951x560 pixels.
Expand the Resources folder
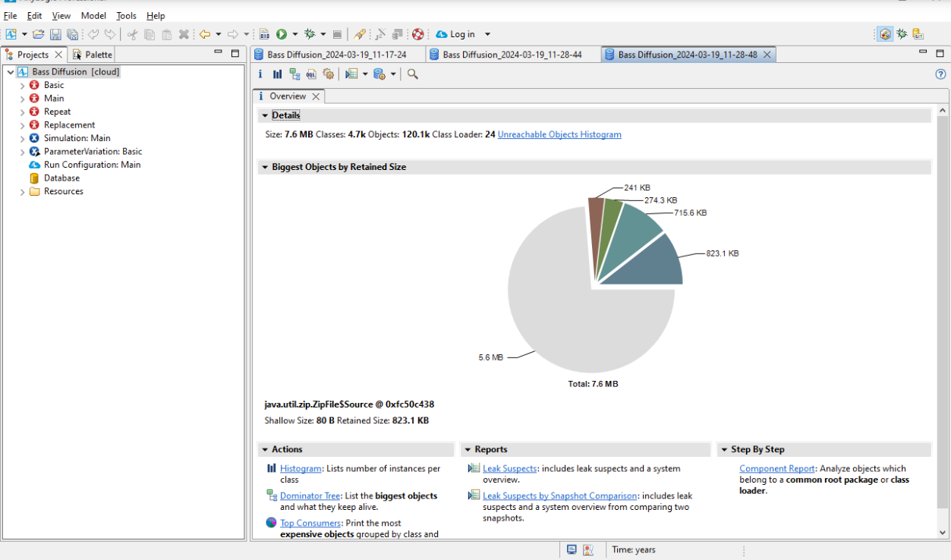23,192
